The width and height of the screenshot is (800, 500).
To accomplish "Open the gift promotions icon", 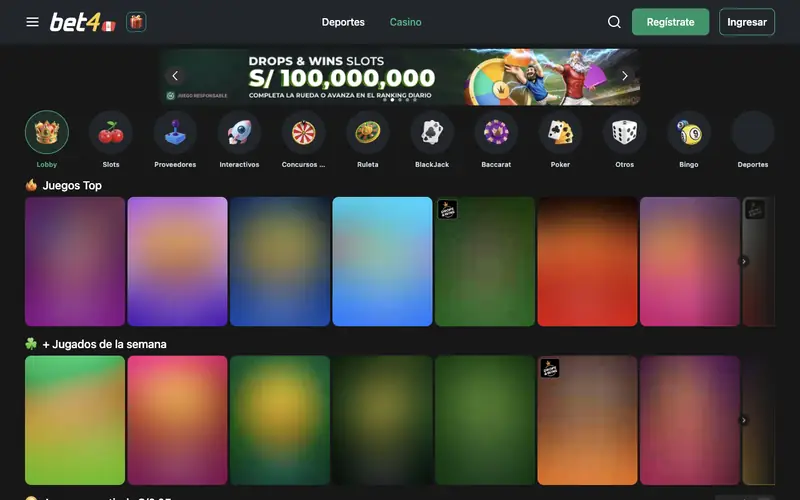I will 136,22.
